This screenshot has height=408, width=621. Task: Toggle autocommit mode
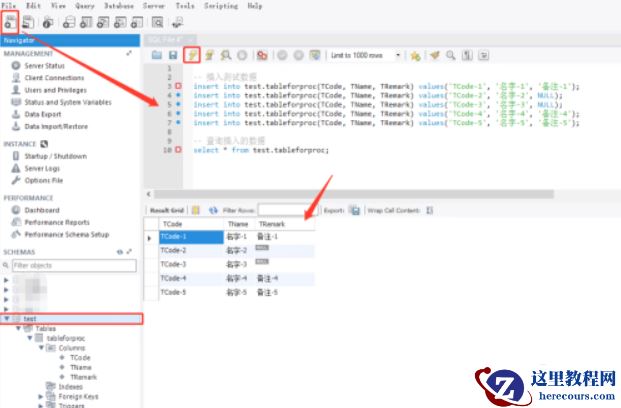(315, 55)
